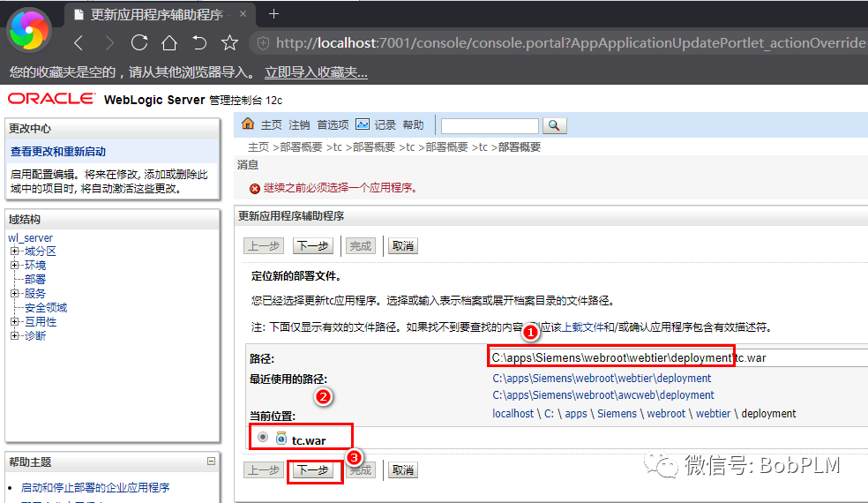Expand the 环境 tree node
The height and width of the screenshot is (503, 868).
pyautogui.click(x=15, y=265)
